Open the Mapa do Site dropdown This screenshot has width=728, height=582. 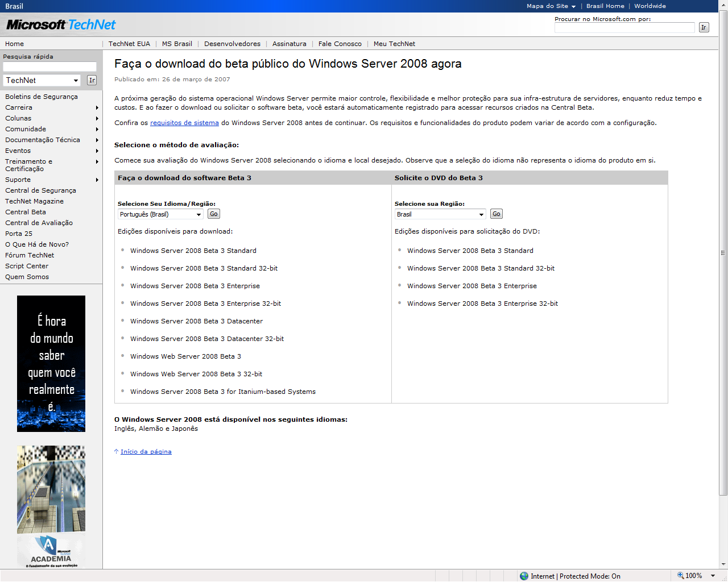(551, 6)
